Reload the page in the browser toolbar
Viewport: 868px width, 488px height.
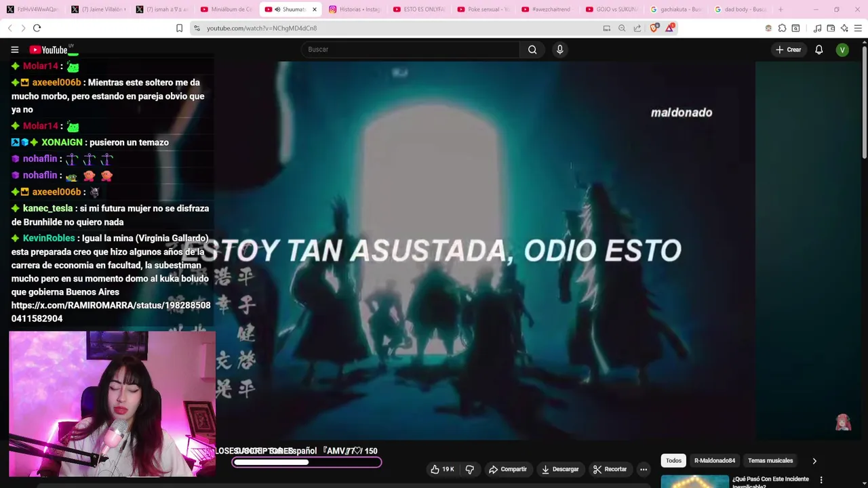(37, 28)
